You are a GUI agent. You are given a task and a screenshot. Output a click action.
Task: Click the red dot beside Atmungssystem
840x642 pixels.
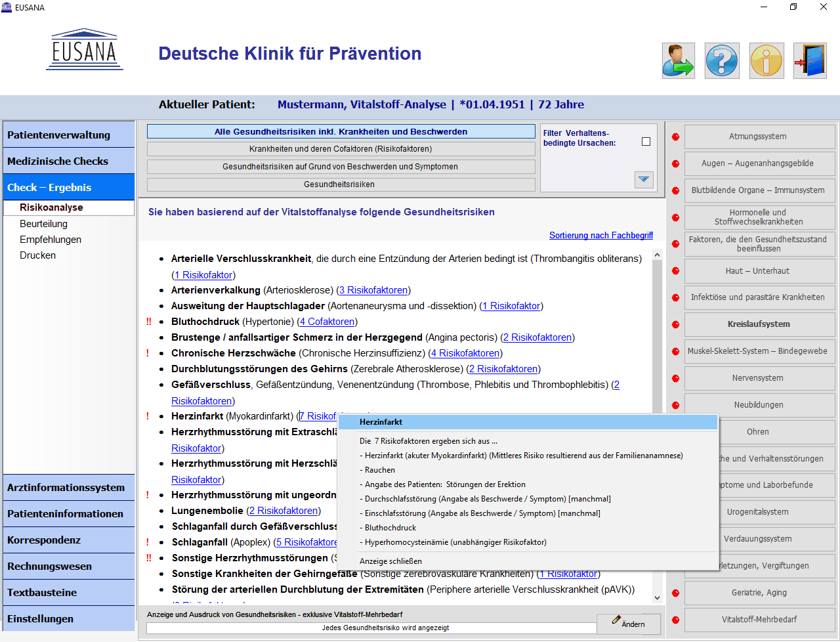675,137
